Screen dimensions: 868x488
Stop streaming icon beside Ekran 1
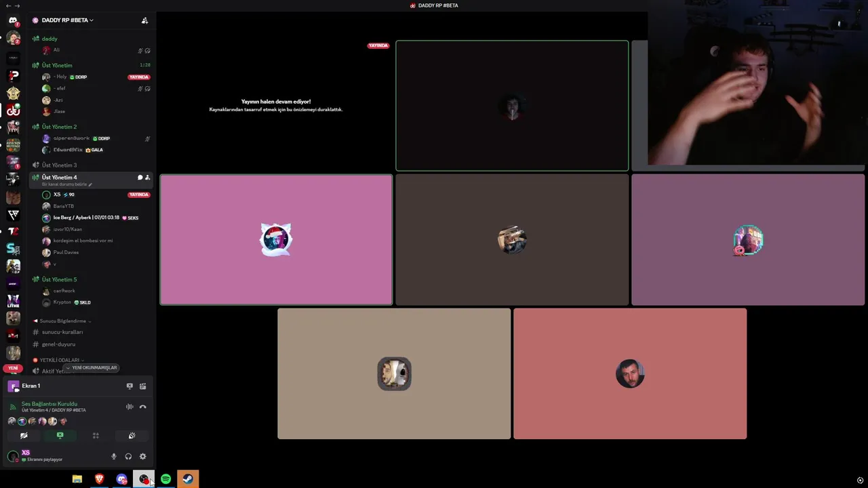click(x=130, y=386)
